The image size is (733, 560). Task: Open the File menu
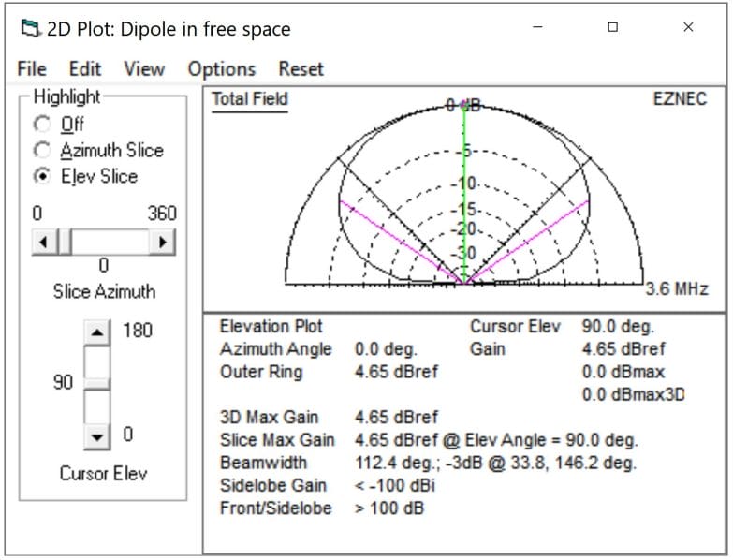coord(31,68)
